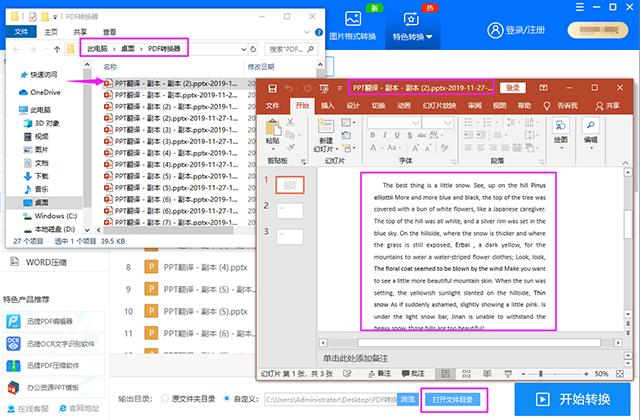Open the Share tab in File Explorer

click(80, 32)
